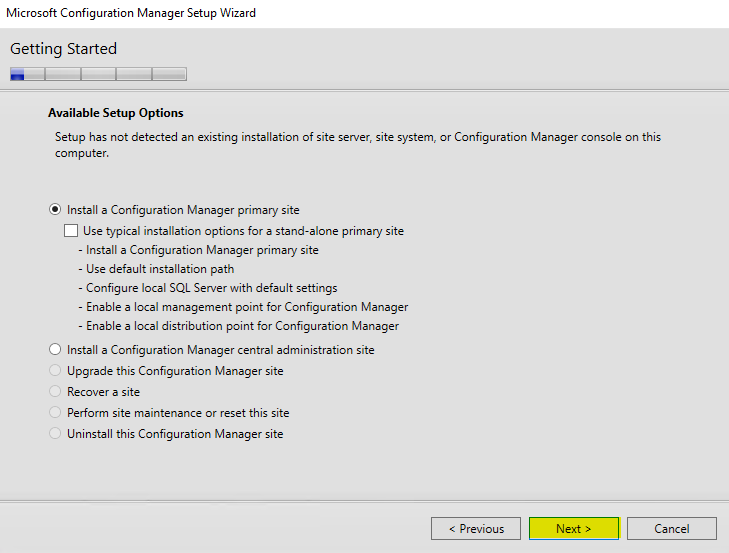Go back with the < Previous button
729x553 pixels.
click(x=476, y=529)
